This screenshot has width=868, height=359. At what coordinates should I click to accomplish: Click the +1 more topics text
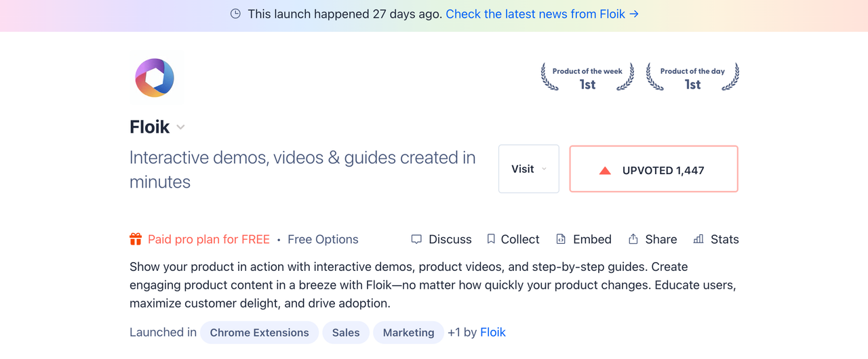click(x=454, y=333)
